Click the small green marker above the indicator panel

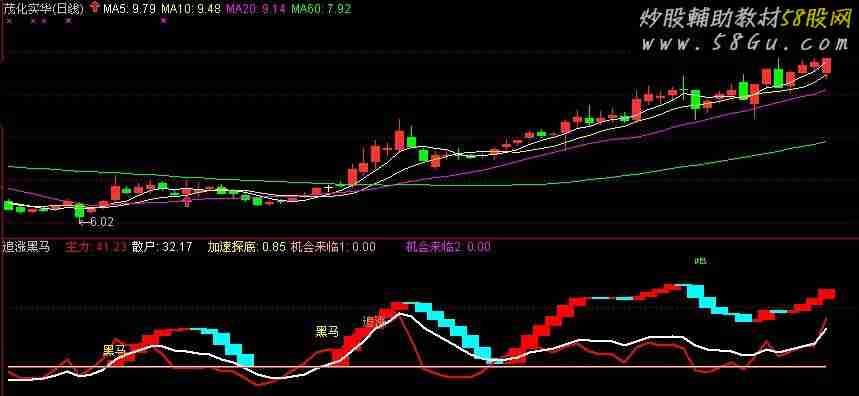pos(700,261)
